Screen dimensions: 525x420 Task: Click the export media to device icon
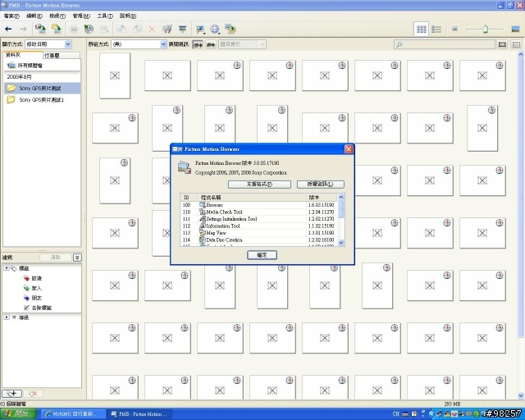[x=231, y=30]
